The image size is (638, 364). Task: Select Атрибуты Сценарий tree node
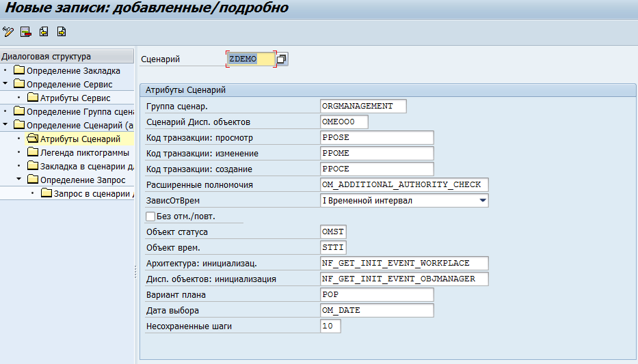pyautogui.click(x=80, y=139)
